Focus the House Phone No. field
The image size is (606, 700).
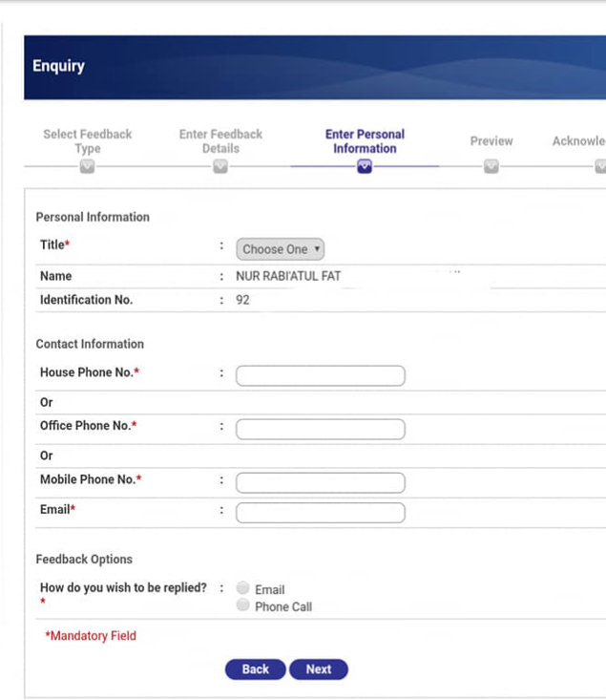[320, 375]
